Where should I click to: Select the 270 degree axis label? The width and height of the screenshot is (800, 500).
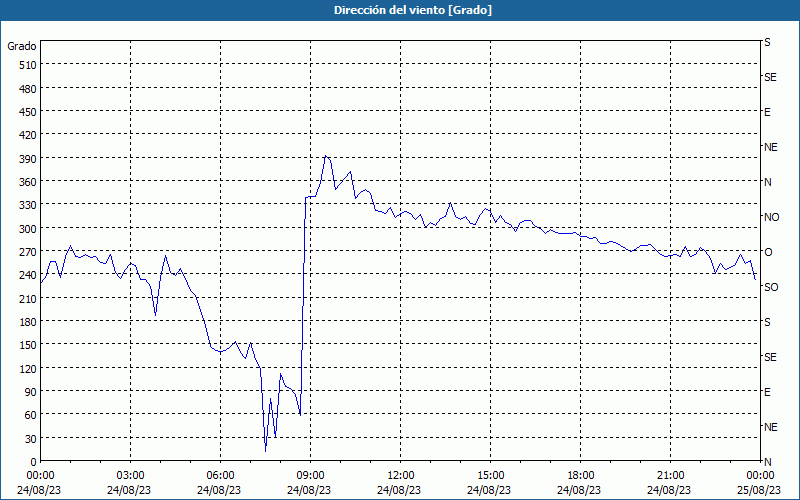coord(28,253)
